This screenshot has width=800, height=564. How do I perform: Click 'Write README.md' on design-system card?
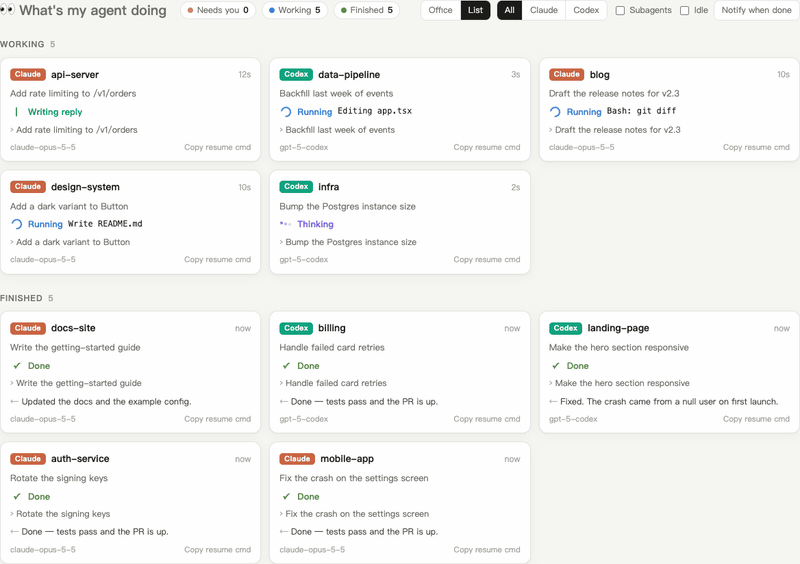click(x=105, y=224)
